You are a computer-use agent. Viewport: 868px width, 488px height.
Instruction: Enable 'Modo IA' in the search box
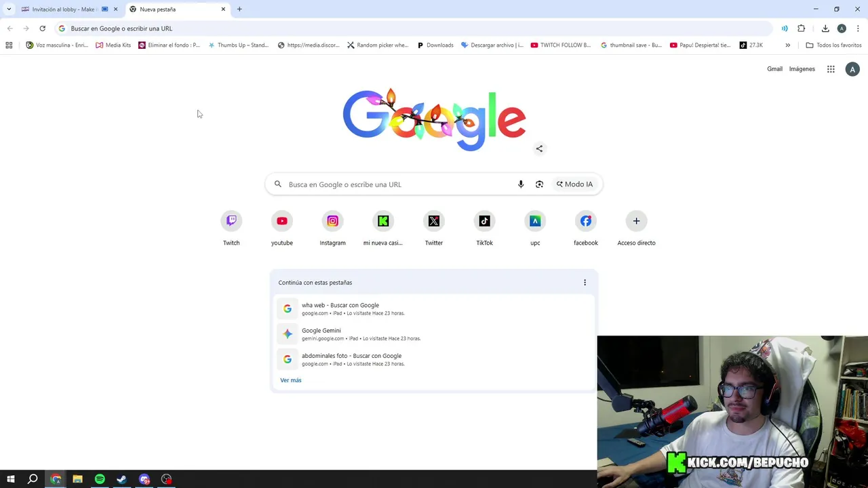pos(574,184)
